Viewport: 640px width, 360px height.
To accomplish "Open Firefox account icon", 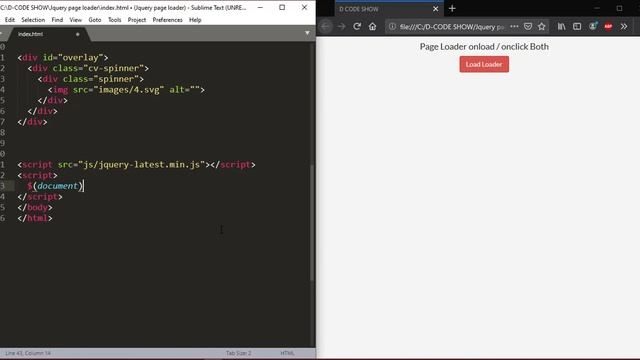I will (593, 27).
